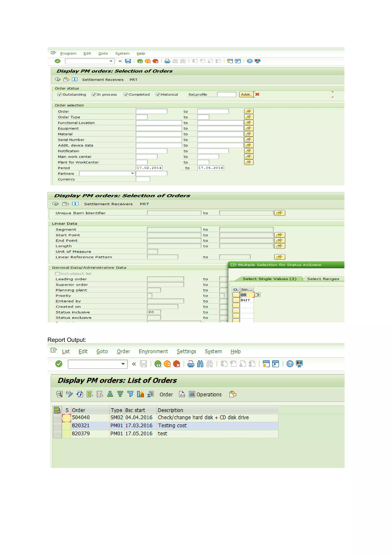Click the Details magnifier icon in list toolbar
The width and height of the screenshot is (392, 555).
pos(59,394)
